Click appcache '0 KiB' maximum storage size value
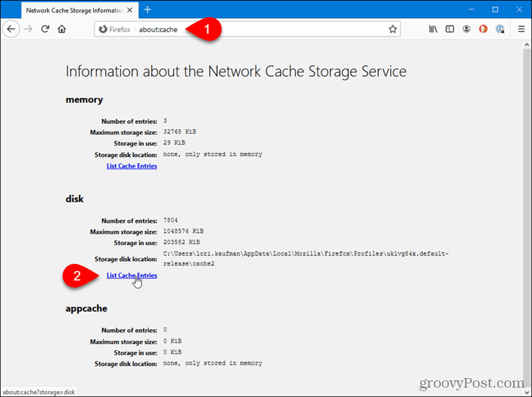532x397 pixels. tap(173, 341)
